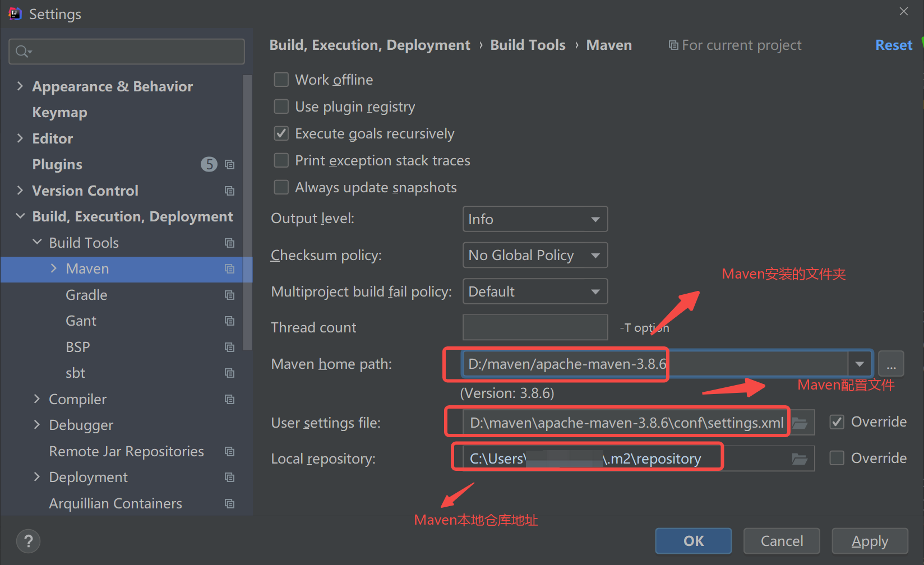Screen dimensions: 924x565
Task: Click OK to confirm settings
Action: click(694, 541)
